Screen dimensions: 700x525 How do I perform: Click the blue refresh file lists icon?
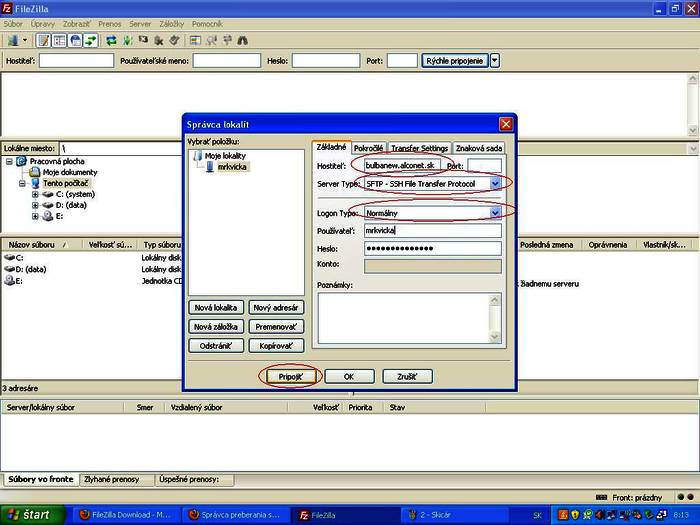(111, 41)
